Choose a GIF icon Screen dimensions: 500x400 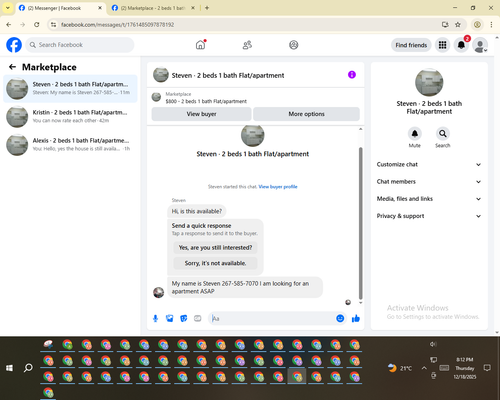pyautogui.click(x=198, y=319)
